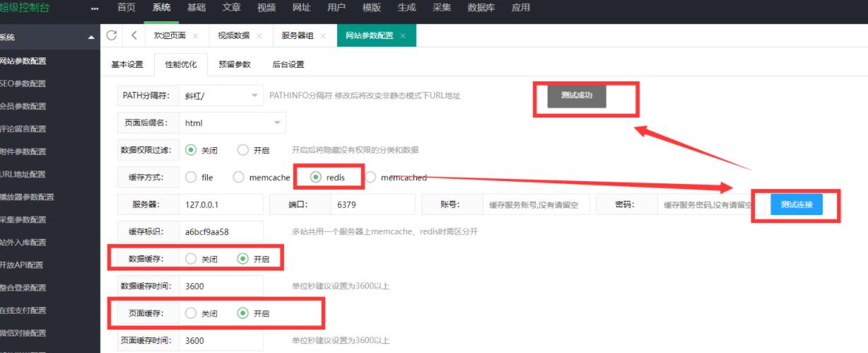Click the 端口 input field showing 6379
This screenshot has width=868, height=353.
click(372, 205)
